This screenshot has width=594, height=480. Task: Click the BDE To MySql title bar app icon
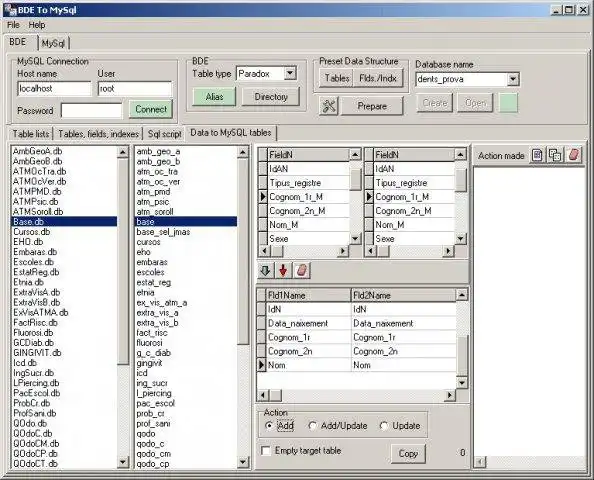click(10, 10)
